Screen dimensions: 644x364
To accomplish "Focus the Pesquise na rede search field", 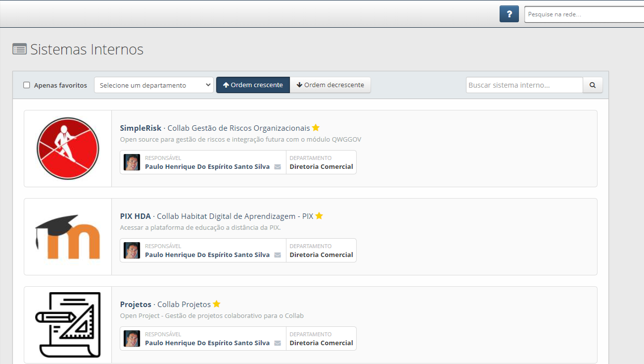I will click(584, 14).
